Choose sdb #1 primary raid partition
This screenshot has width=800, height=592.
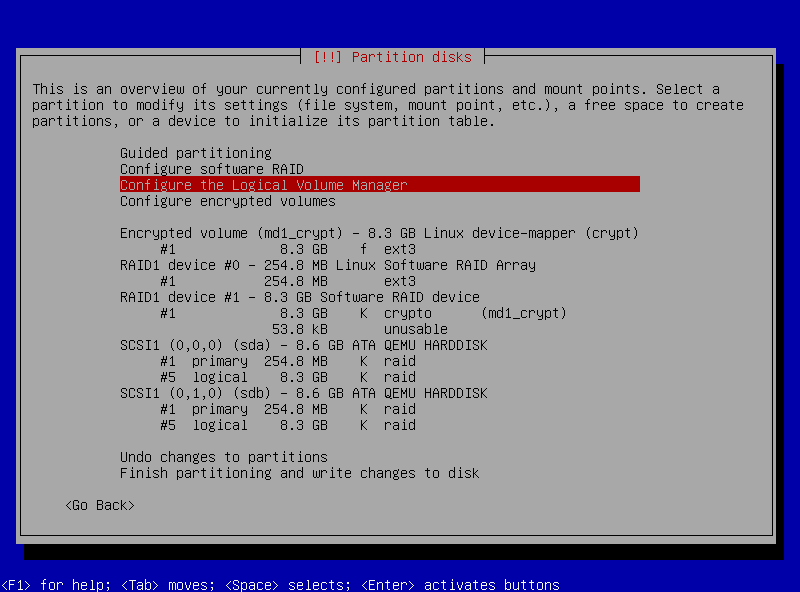click(288, 409)
